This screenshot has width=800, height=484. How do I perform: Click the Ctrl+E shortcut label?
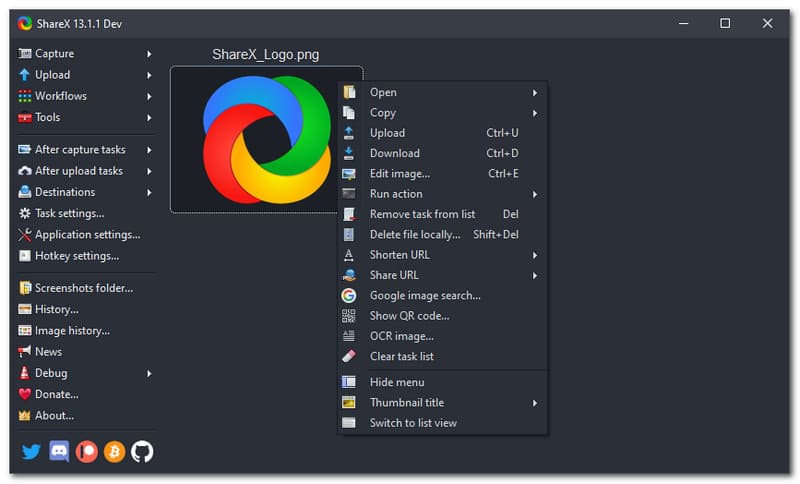pyautogui.click(x=503, y=173)
